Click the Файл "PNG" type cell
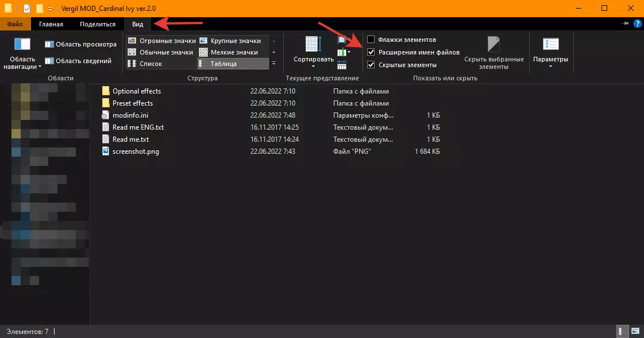The width and height of the screenshot is (644, 338). (x=352, y=151)
